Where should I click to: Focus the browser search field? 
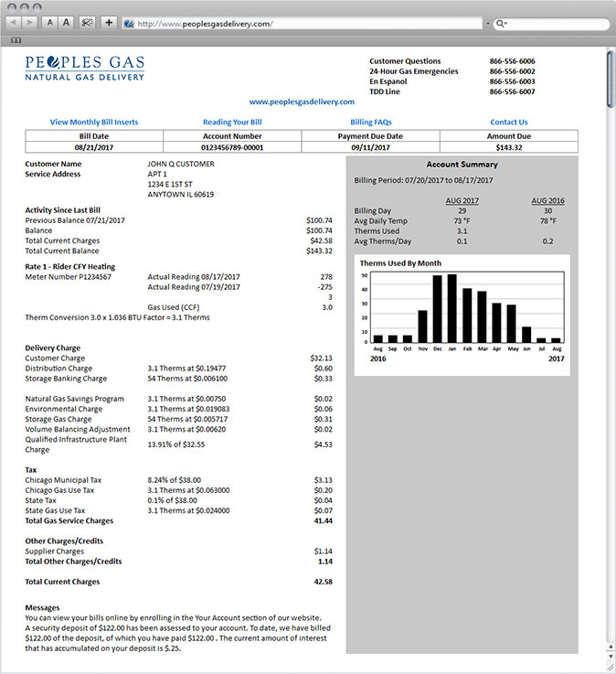(x=551, y=24)
